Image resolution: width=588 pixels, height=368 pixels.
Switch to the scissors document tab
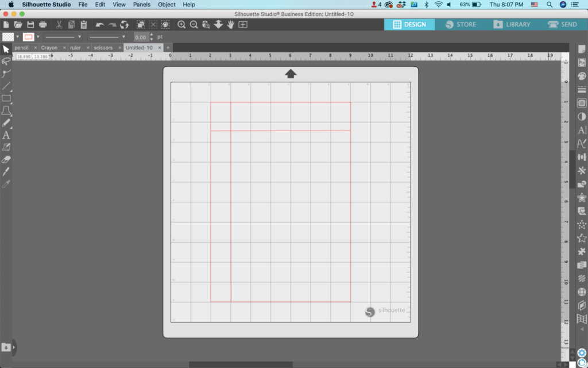coord(103,48)
